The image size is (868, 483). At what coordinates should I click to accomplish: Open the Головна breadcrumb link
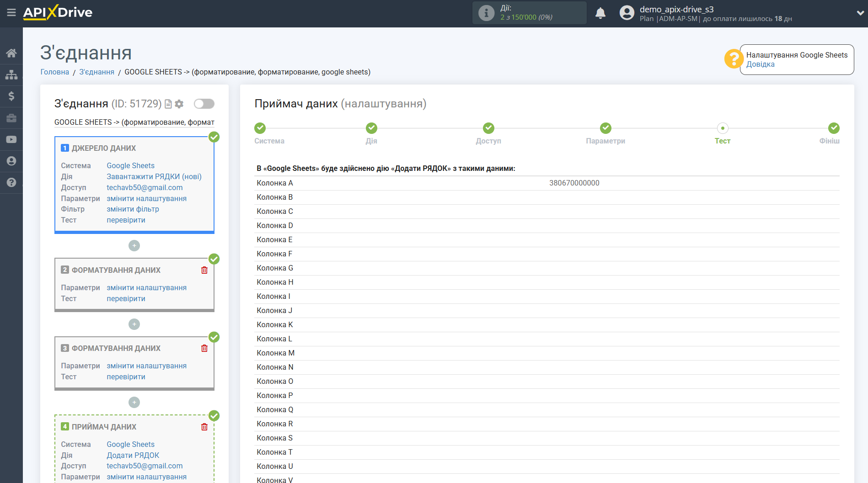(55, 72)
